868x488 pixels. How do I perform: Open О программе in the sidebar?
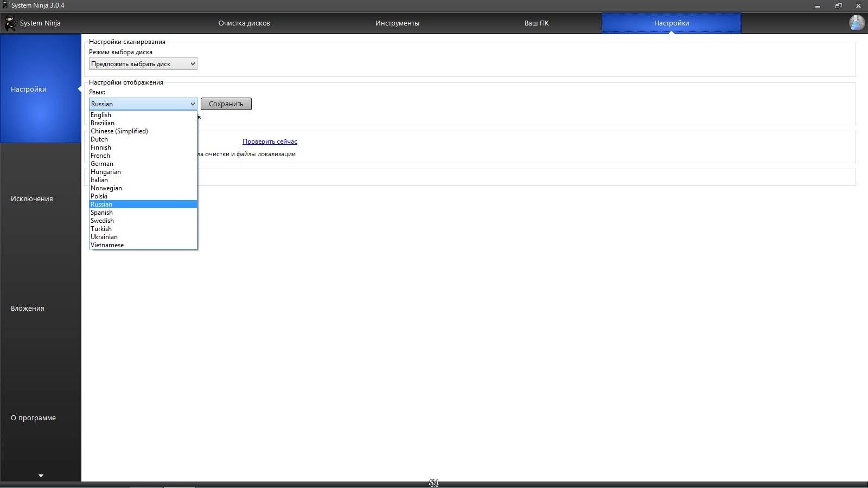coord(40,418)
